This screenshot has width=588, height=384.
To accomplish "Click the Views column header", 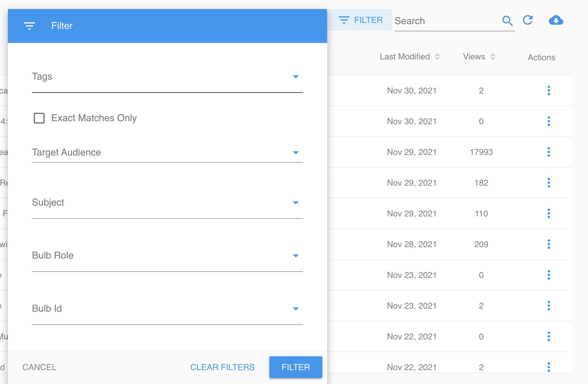I will tap(474, 57).
